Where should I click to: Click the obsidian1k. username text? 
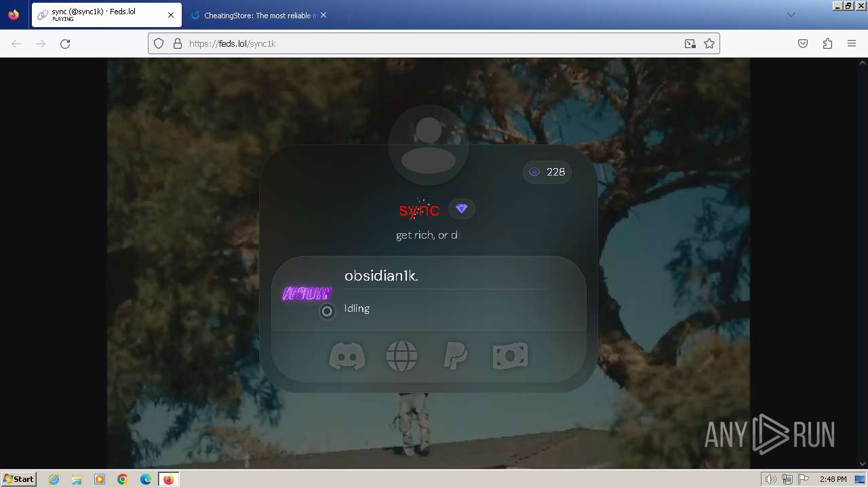(x=381, y=276)
